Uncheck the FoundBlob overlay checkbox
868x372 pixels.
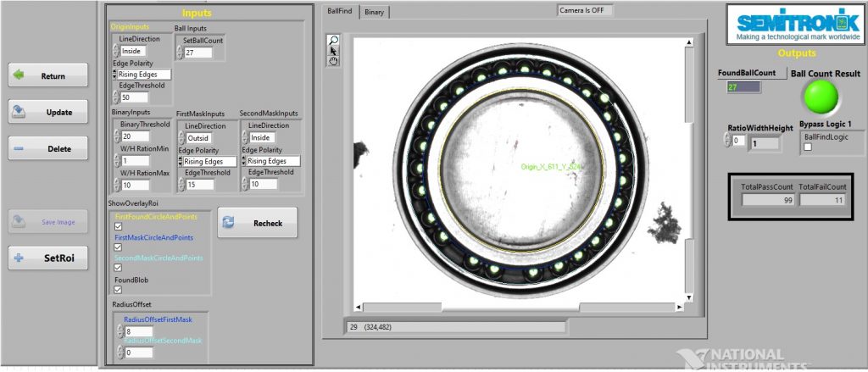[x=118, y=290]
